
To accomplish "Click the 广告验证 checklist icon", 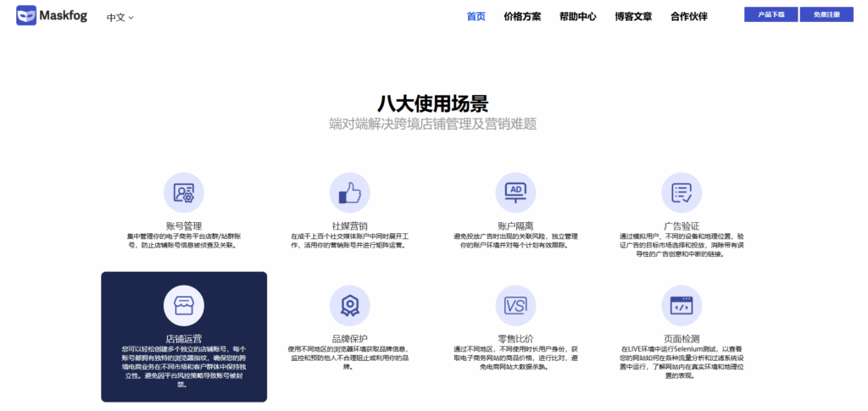I will point(682,192).
